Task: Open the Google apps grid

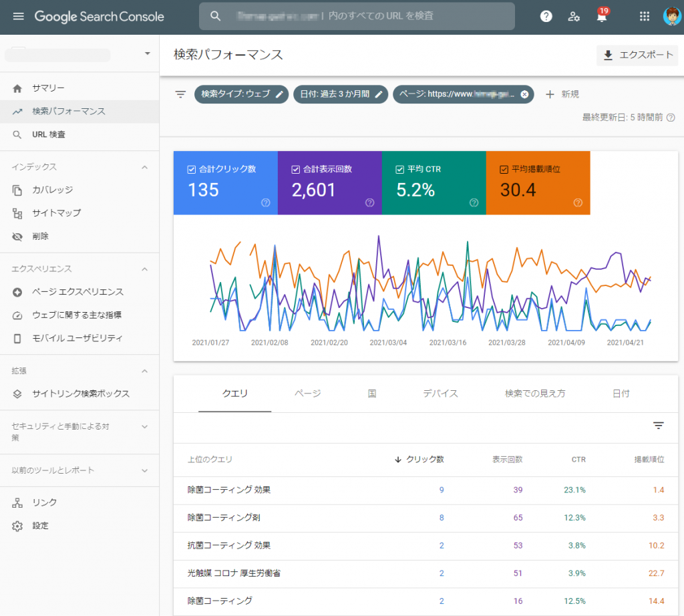Action: point(644,17)
